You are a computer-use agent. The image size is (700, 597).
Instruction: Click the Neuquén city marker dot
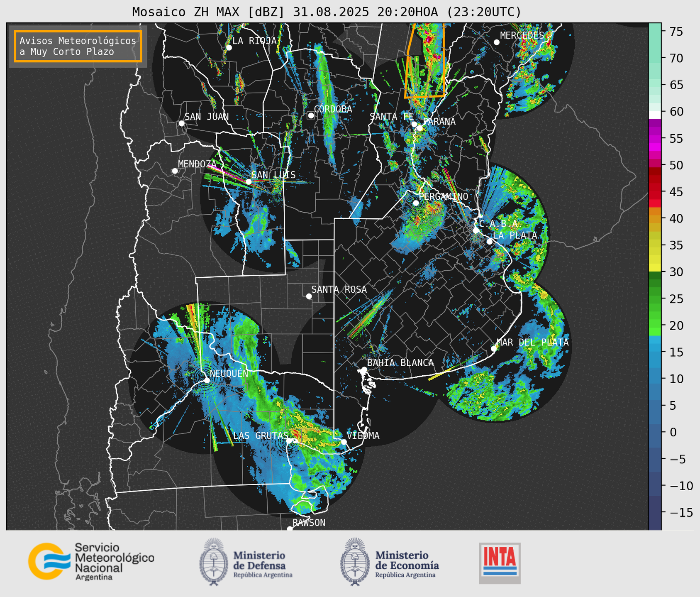pos(207,380)
